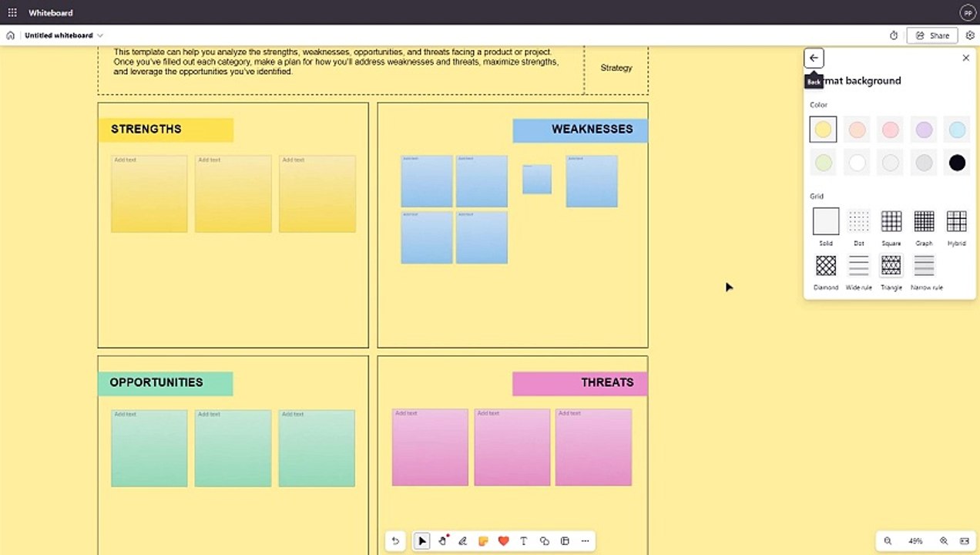980x555 pixels.
Task: Go to the Whiteboard home icon
Action: tap(11, 35)
